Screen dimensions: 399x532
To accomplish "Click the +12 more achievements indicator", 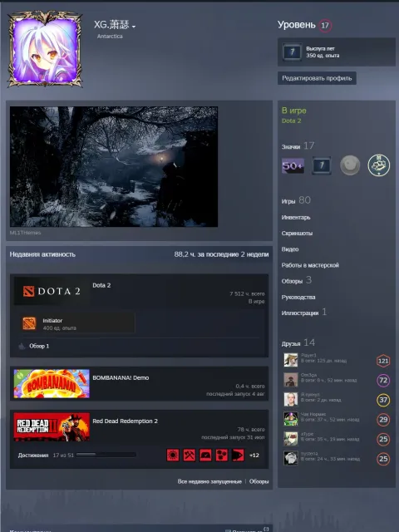I will point(254,456).
